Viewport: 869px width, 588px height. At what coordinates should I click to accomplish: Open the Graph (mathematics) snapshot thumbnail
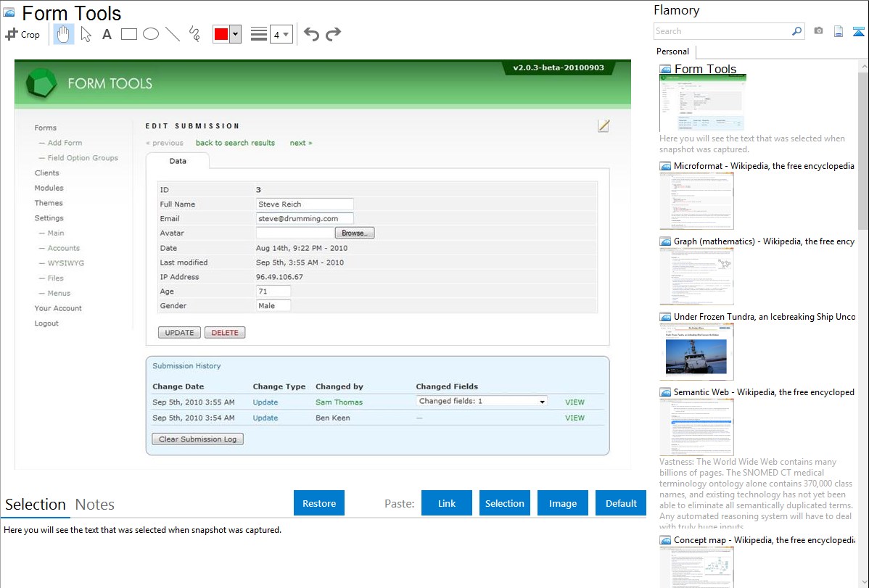[x=696, y=276]
